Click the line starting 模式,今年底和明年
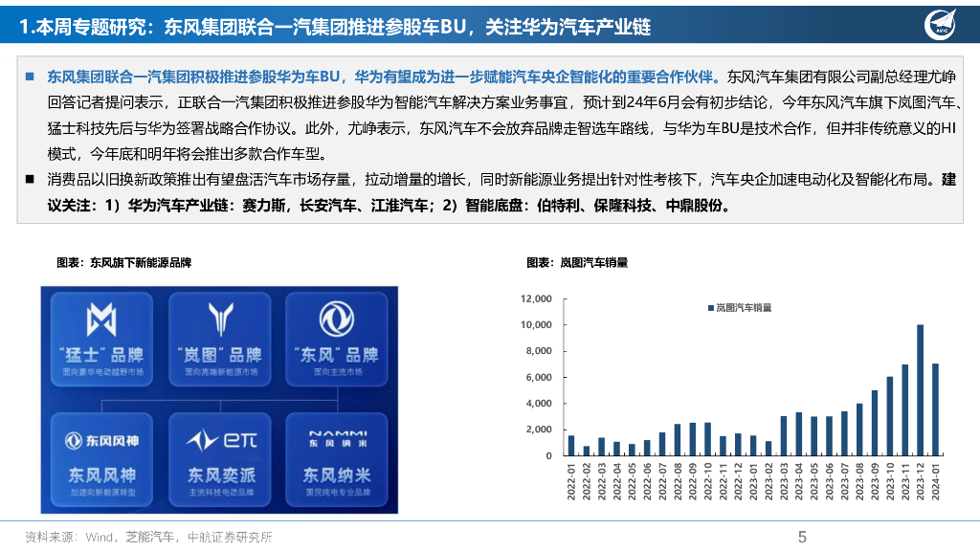The height and width of the screenshot is (551, 980). (x=188, y=154)
